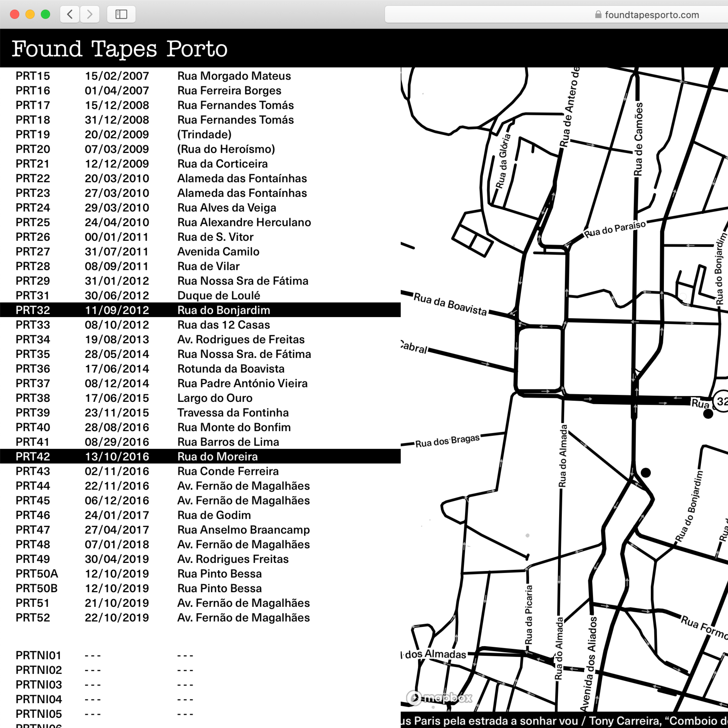728x728 pixels.
Task: Click the scrolling Tony Carreira lyrics ticker
Action: click(x=564, y=720)
